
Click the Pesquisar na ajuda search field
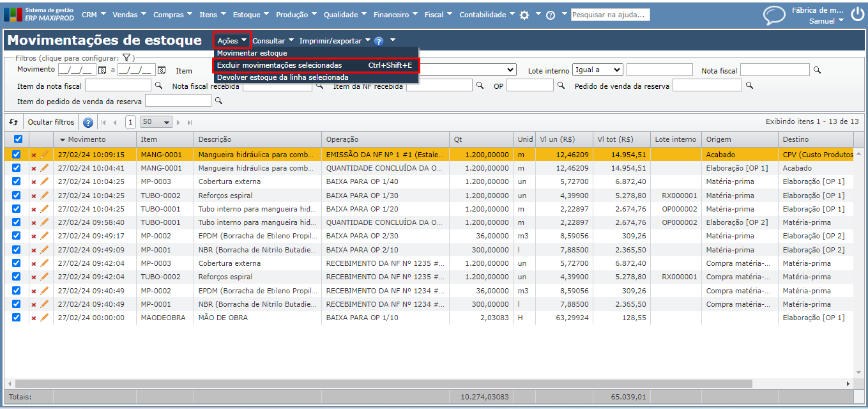(x=610, y=15)
